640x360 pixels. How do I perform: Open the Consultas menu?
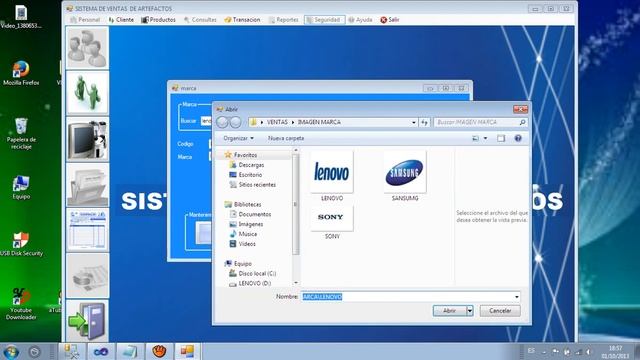tap(200, 20)
